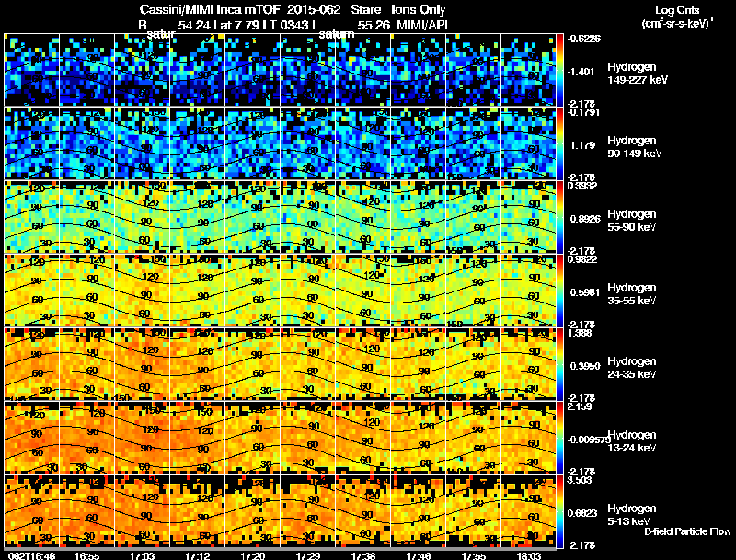736x560 pixels.
Task: Click the colorbar value '0.5981'
Action: pyautogui.click(x=585, y=292)
